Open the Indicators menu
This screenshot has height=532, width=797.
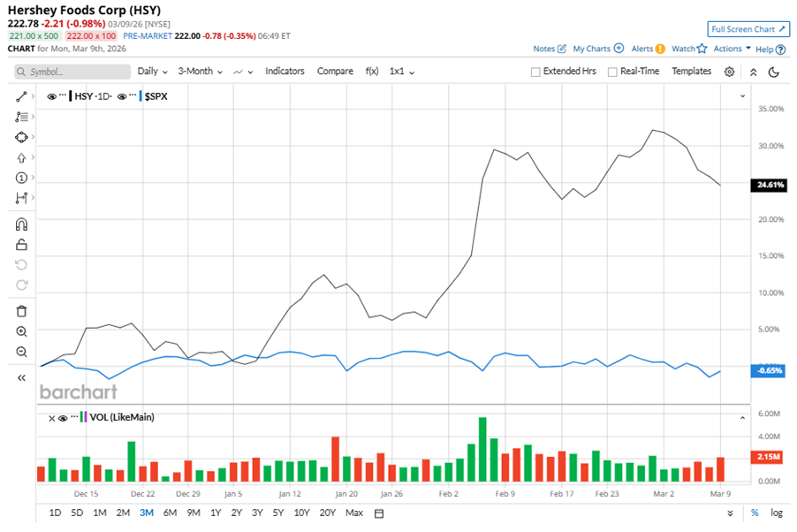click(x=285, y=72)
